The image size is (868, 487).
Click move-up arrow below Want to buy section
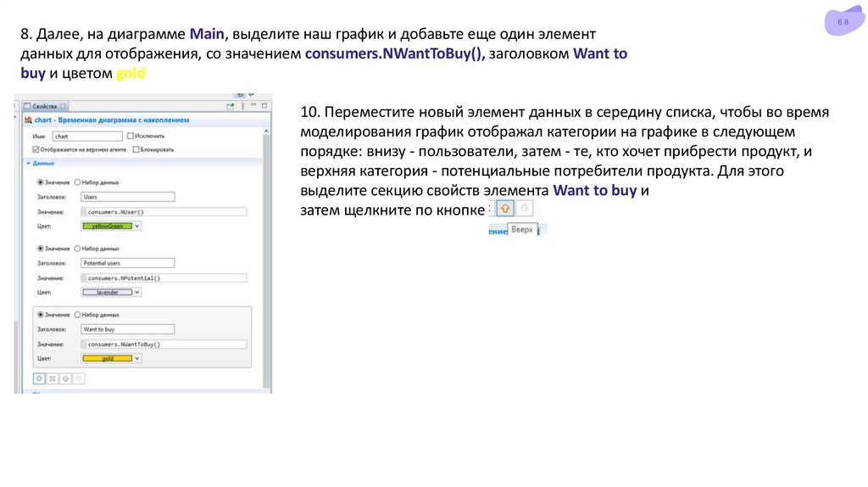point(66,378)
